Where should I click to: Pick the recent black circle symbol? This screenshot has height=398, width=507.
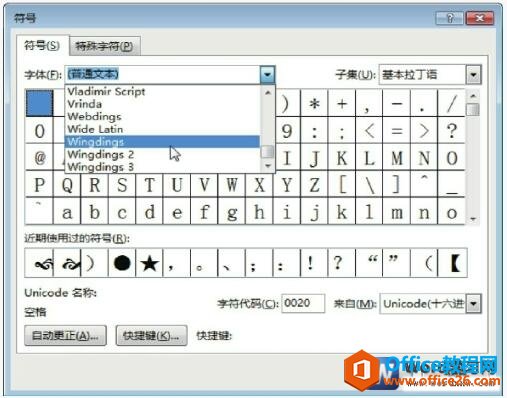[122, 263]
